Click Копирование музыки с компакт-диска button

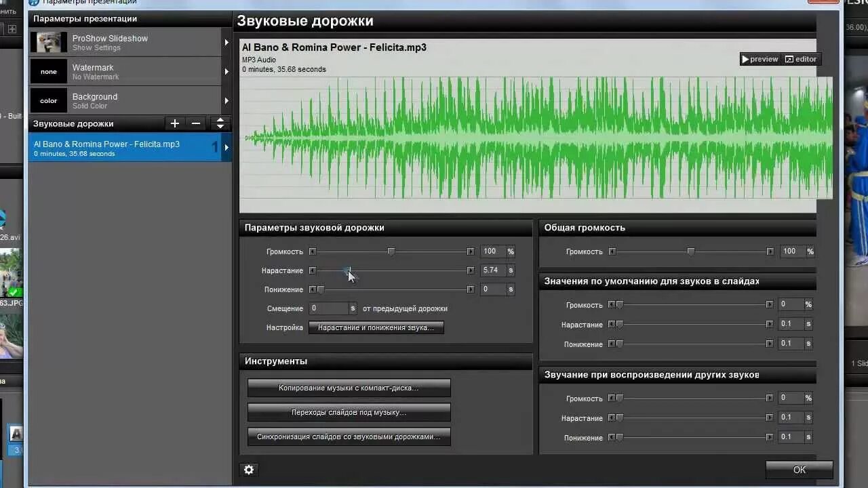[349, 388]
